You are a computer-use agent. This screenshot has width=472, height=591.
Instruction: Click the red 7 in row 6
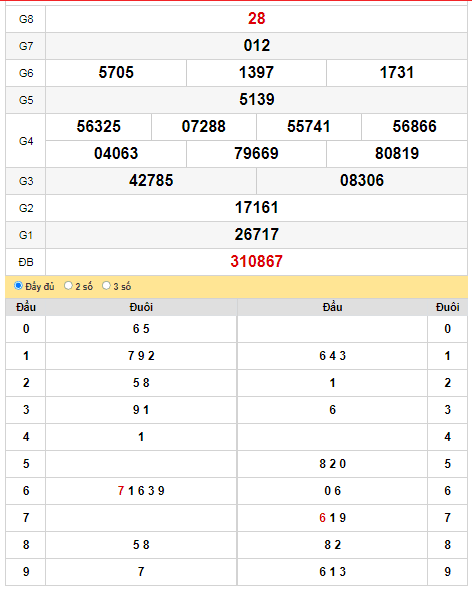121,491
